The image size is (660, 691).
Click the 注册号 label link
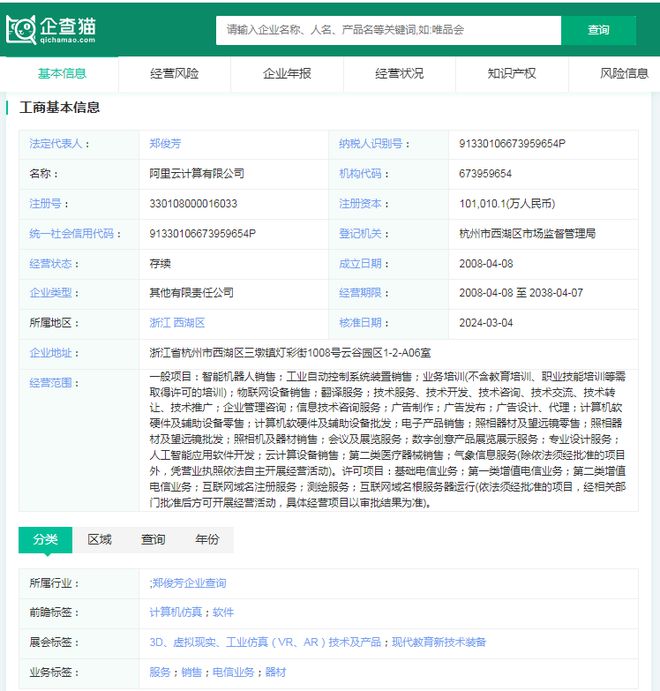[45, 204]
